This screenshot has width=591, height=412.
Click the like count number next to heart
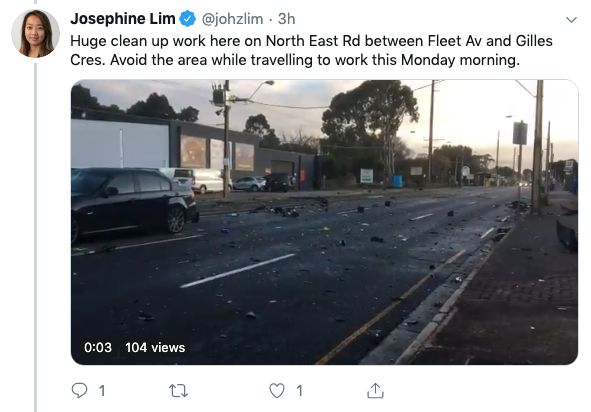coord(299,391)
